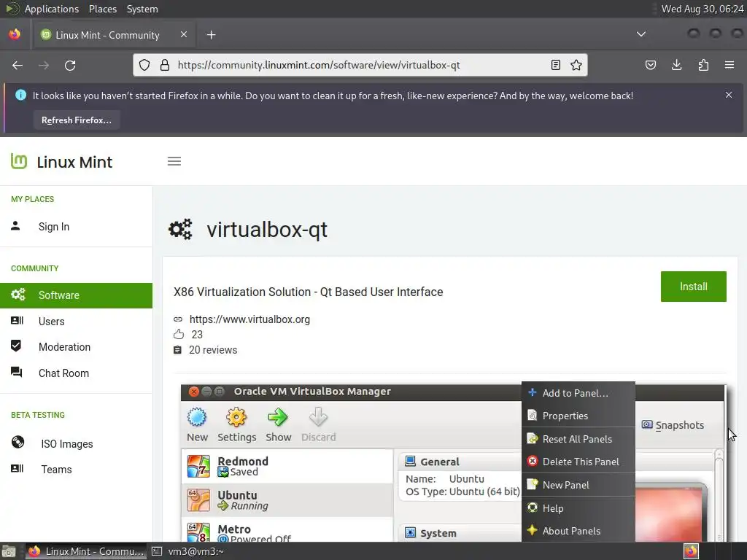The height and width of the screenshot is (560, 747).
Task: Click the BETA TESTING section label
Action: [38, 415]
